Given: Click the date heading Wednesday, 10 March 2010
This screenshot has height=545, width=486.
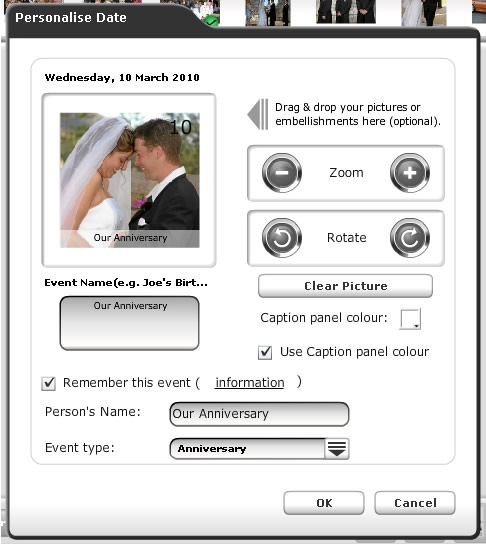Looking at the screenshot, I should [122, 78].
